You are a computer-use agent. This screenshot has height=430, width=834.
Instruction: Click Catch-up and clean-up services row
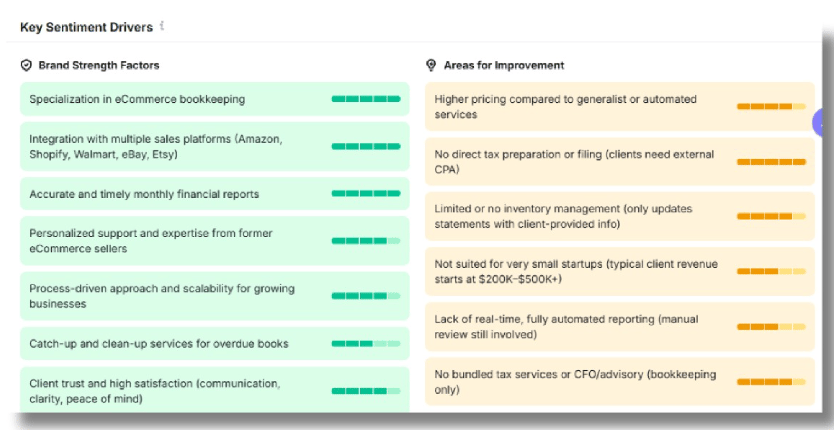pos(215,344)
